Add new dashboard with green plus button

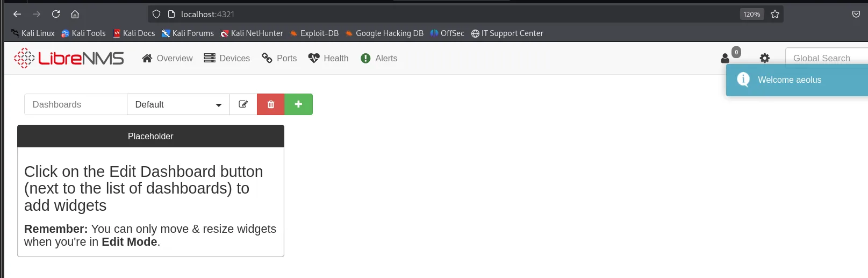tap(298, 104)
